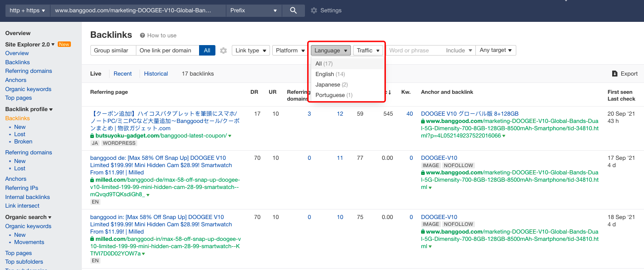The width and height of the screenshot is (644, 270).
Task: Click the lock icon before milled.com/banggood-de
Action: 92,180
